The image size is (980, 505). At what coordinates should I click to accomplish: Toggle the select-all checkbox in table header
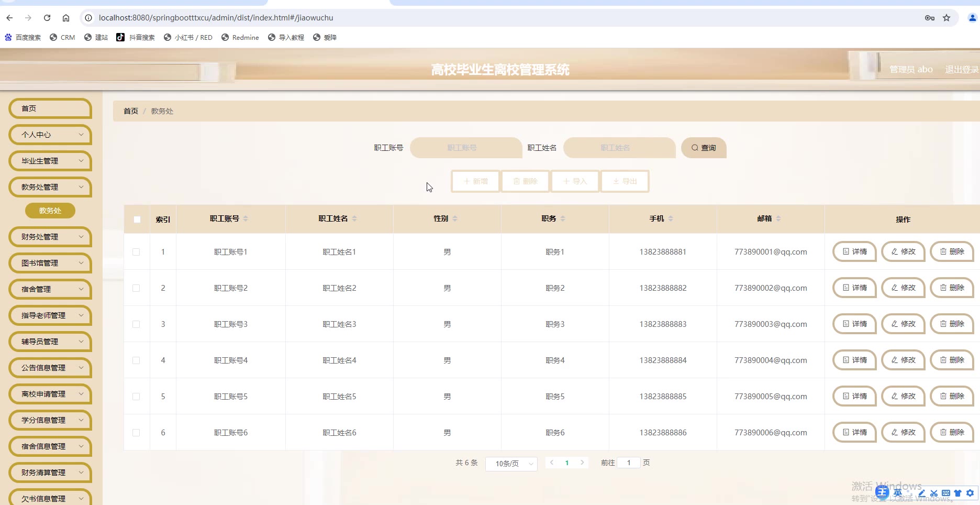[137, 219]
